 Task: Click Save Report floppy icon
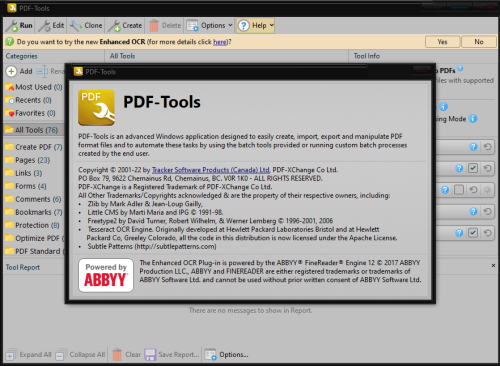coord(150,355)
